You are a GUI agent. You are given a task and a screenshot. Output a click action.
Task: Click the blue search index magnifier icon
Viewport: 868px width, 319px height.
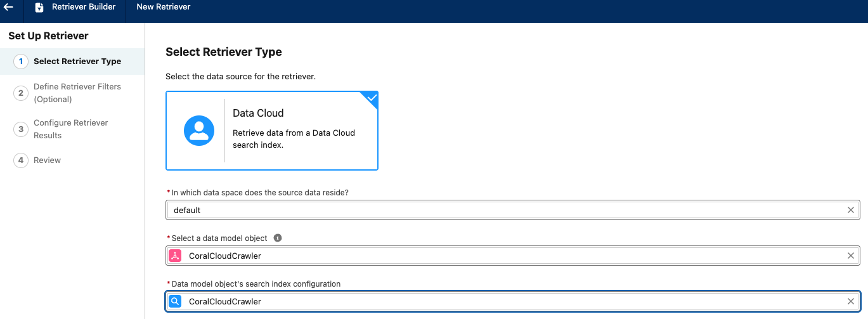pyautogui.click(x=175, y=301)
